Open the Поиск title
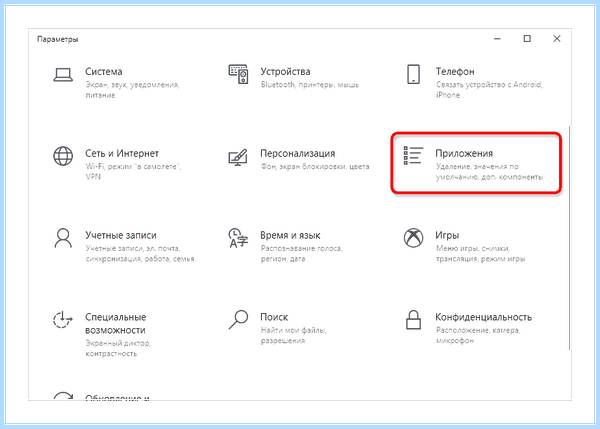Image resolution: width=600 pixels, height=429 pixels. pyautogui.click(x=274, y=317)
